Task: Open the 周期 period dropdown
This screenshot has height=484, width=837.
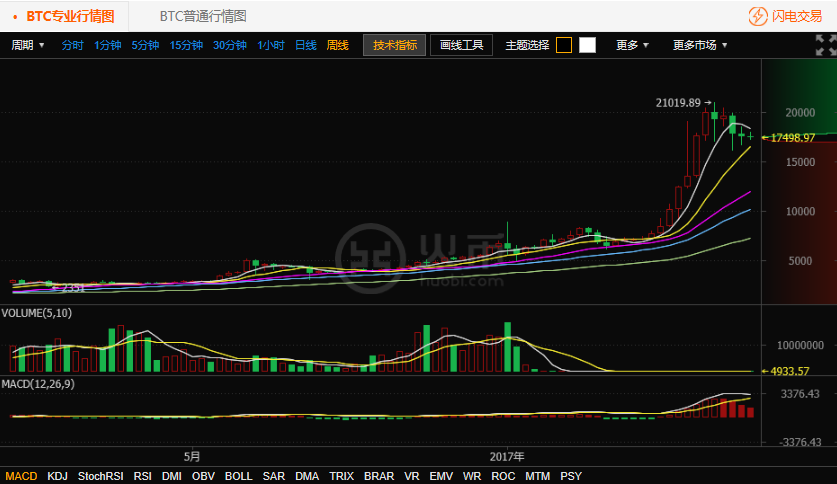Action: [x=28, y=45]
